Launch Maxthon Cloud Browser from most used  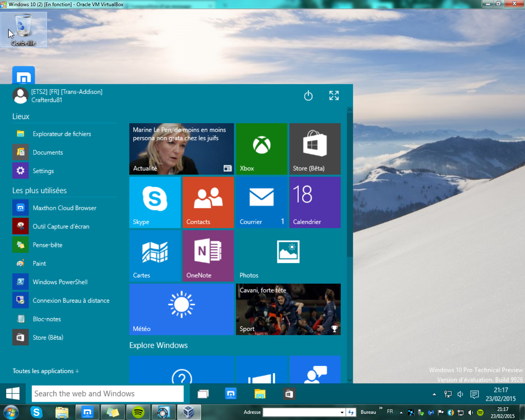[64, 208]
